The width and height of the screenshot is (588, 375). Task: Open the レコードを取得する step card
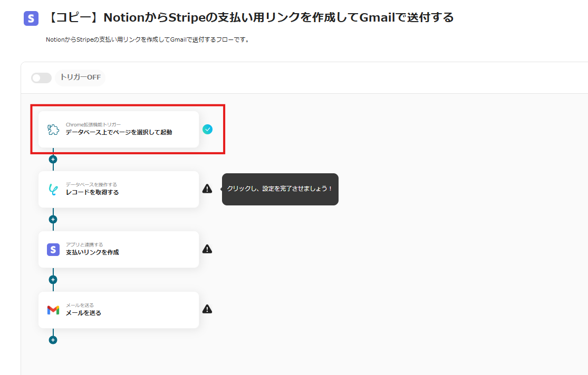pos(119,189)
